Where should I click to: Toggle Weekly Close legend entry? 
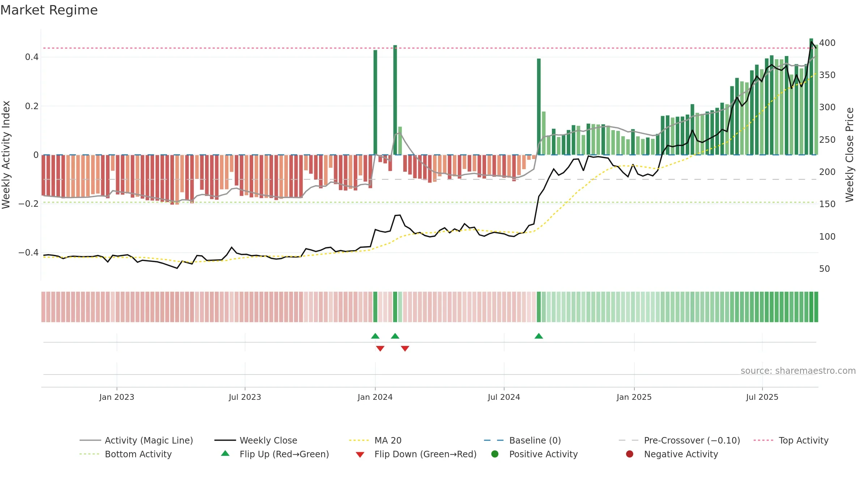256,440
